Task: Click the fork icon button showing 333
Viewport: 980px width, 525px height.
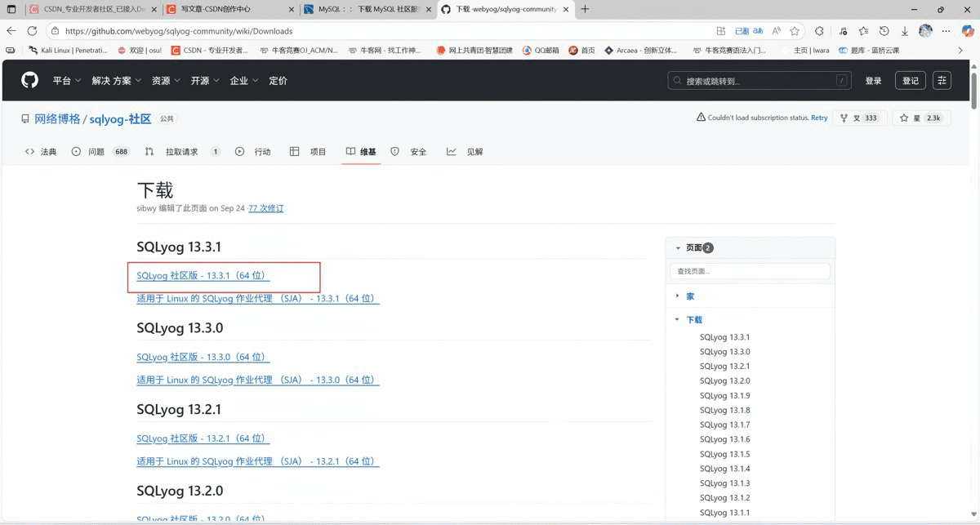Action: click(x=859, y=118)
